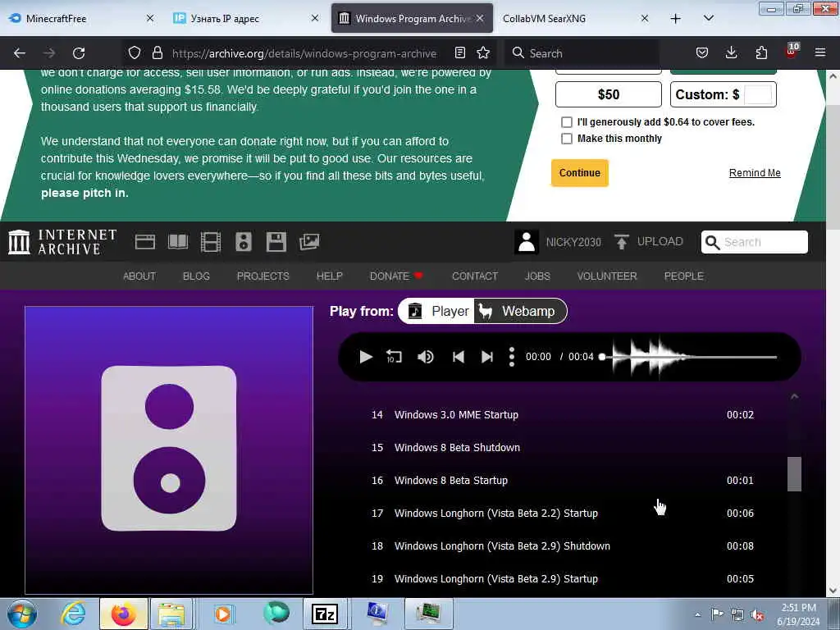Play track 14 Windows 3.0 MME Startup
This screenshot has height=630, width=840.
click(563, 414)
